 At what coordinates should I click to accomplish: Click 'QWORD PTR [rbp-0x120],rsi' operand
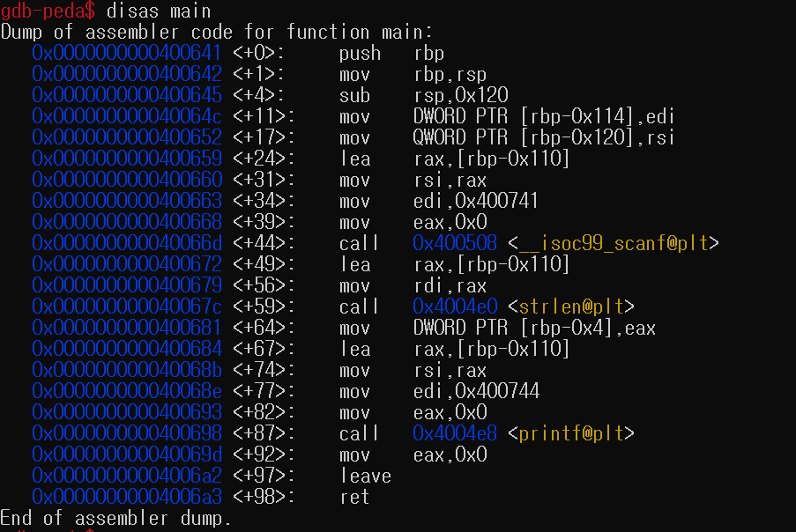click(544, 138)
